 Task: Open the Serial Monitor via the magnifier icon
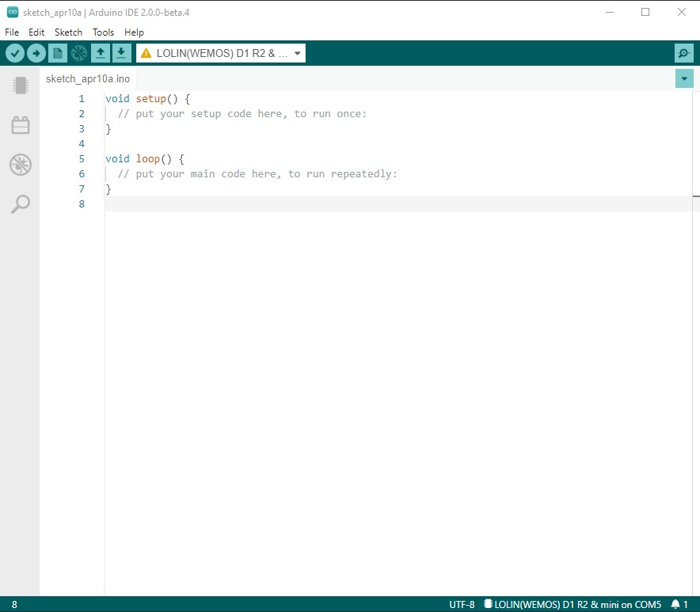pyautogui.click(x=683, y=53)
